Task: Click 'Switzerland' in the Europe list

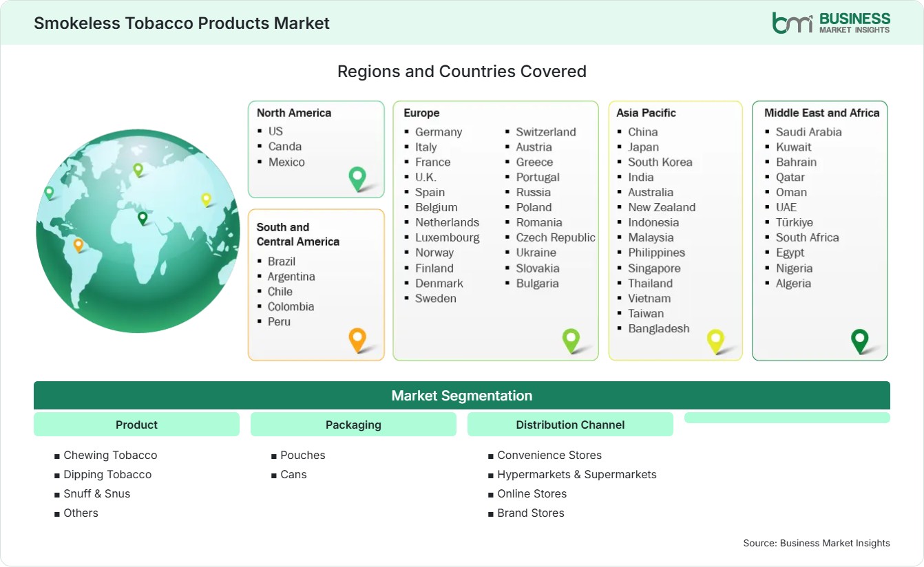Action: click(x=546, y=131)
